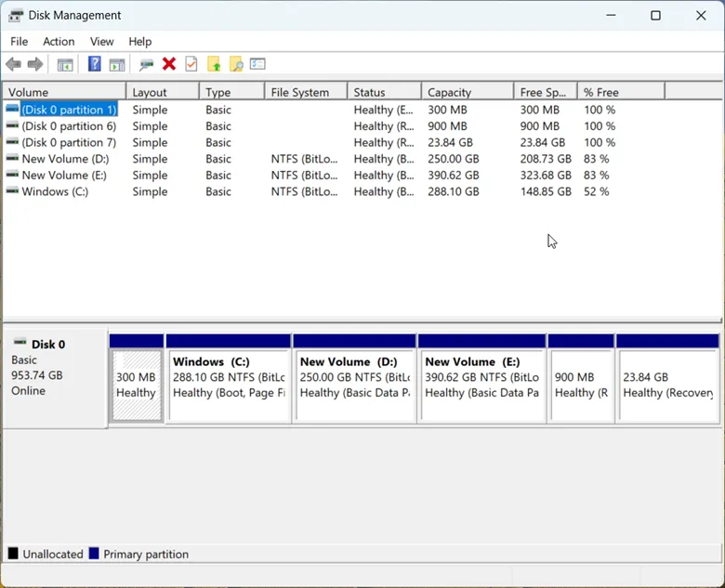Click the disk icon next to Disk 0 label
This screenshot has height=588, width=725.
pos(20,343)
